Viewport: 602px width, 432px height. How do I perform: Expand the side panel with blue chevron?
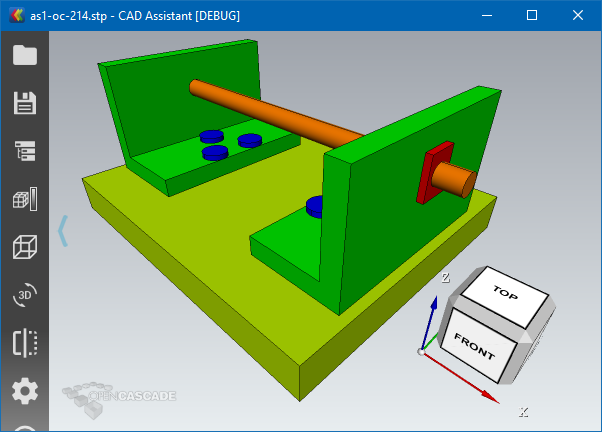click(x=63, y=230)
